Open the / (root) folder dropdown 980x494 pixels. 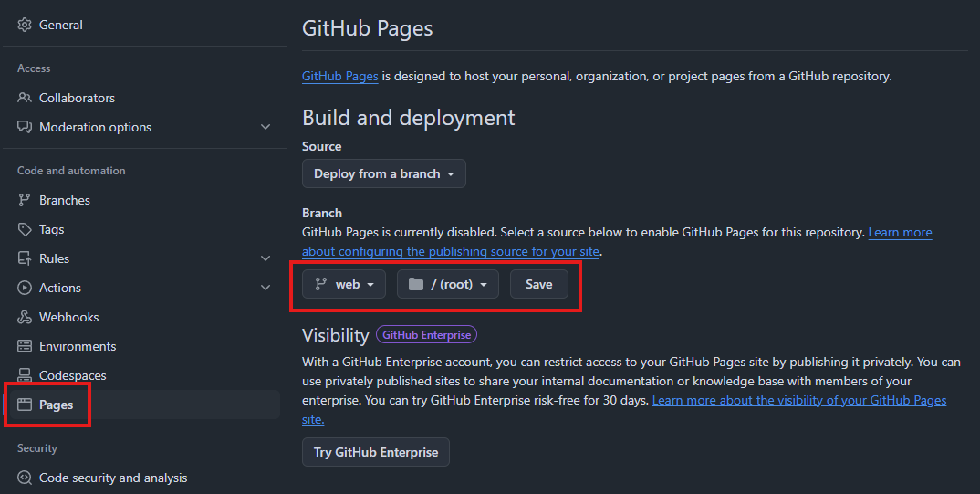click(x=447, y=285)
